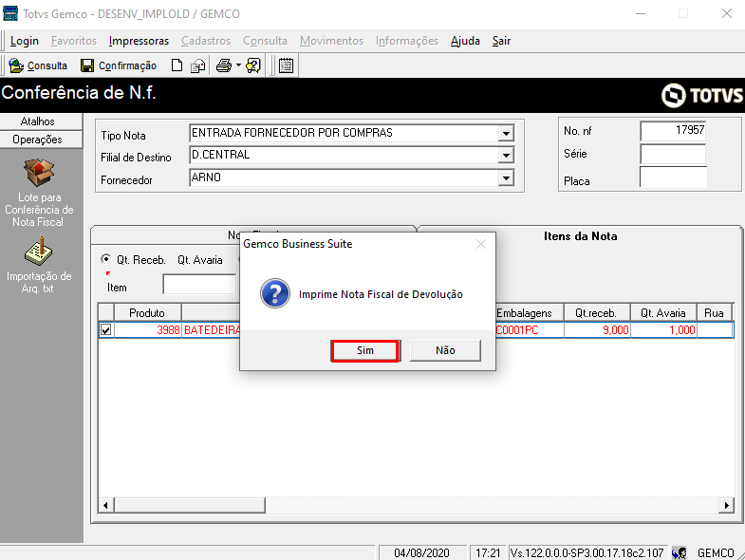This screenshot has height=560, width=745.
Task: Open the Movimentos menu
Action: pos(331,41)
